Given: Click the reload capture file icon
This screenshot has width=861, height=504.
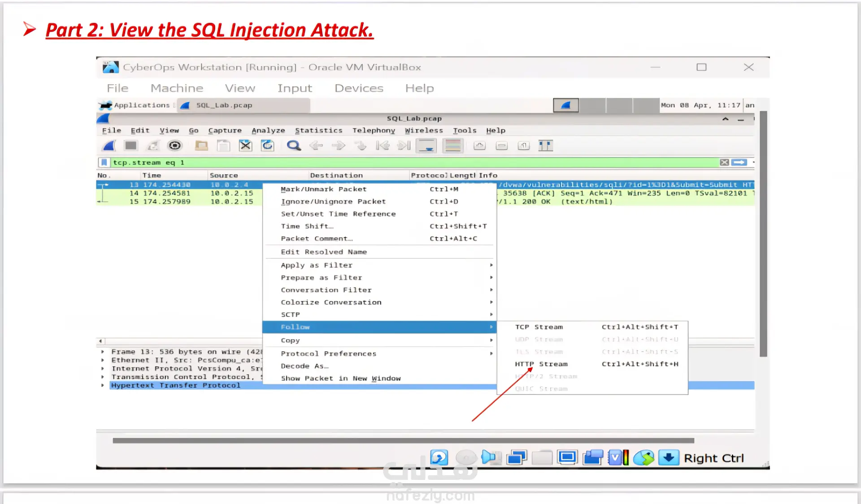Looking at the screenshot, I should point(268,146).
